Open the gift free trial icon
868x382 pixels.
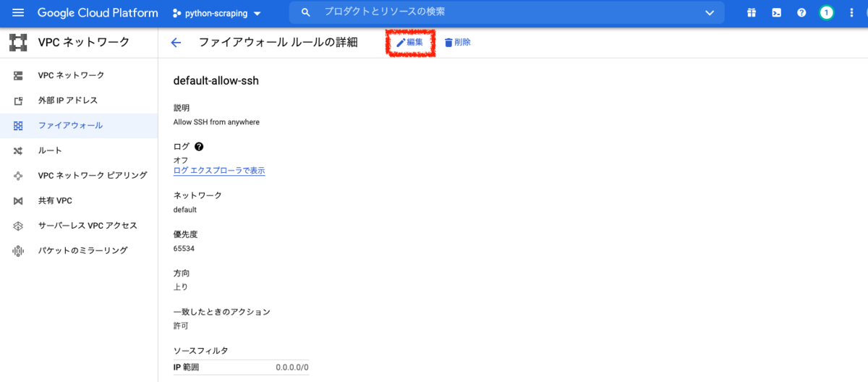point(752,13)
